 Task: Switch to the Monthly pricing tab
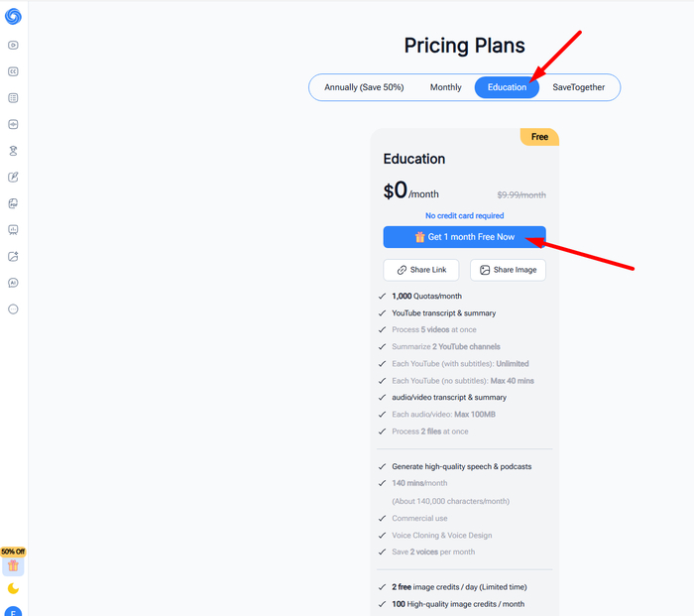(x=445, y=87)
